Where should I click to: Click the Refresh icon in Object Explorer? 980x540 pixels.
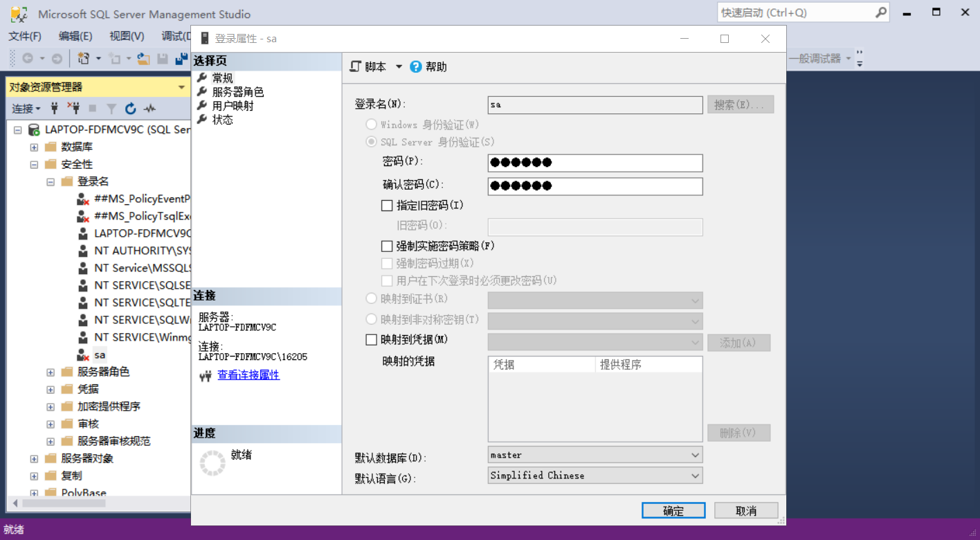[130, 109]
